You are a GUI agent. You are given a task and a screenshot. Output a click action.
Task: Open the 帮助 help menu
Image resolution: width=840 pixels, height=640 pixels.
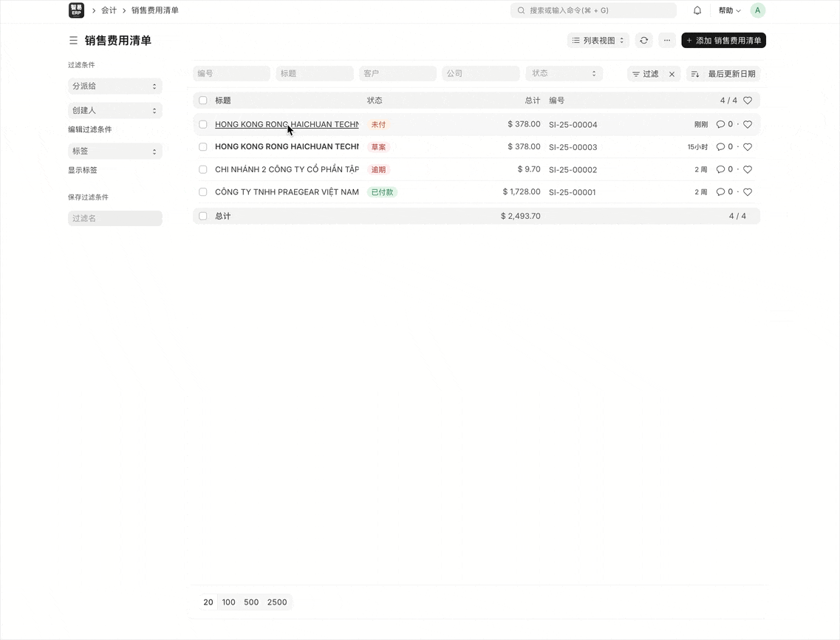click(729, 10)
